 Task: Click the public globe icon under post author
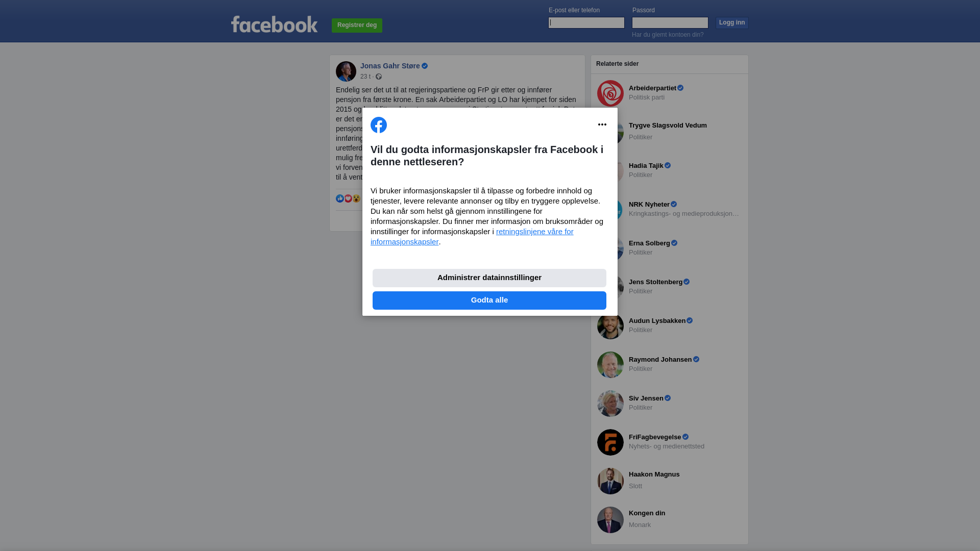click(379, 77)
